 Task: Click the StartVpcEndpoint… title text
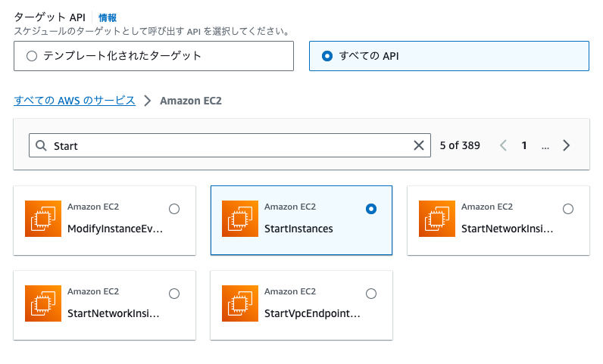312,313
